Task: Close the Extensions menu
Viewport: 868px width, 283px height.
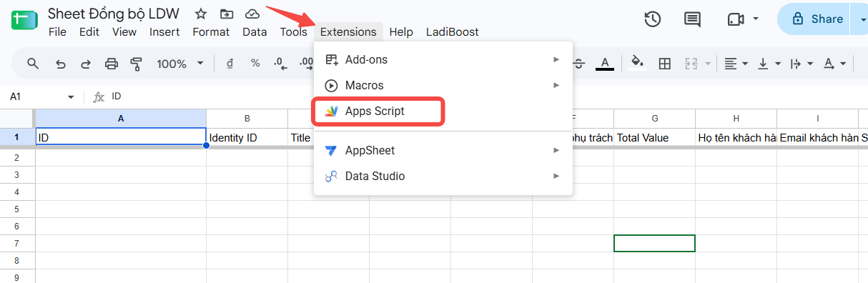Action: tap(348, 31)
